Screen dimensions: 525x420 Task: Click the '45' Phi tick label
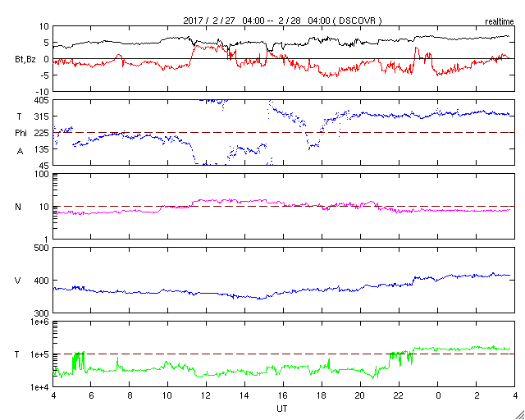(44, 166)
